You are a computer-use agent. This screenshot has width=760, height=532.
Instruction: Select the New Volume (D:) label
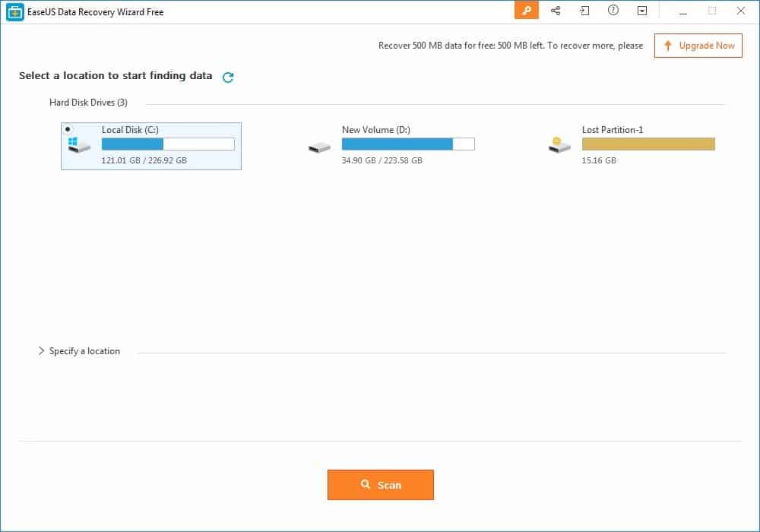375,130
